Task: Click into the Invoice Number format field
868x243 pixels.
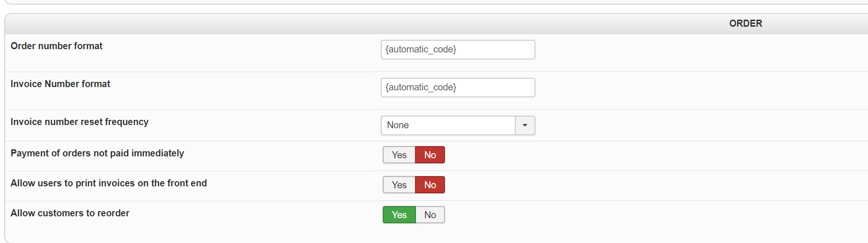Action: click(458, 88)
